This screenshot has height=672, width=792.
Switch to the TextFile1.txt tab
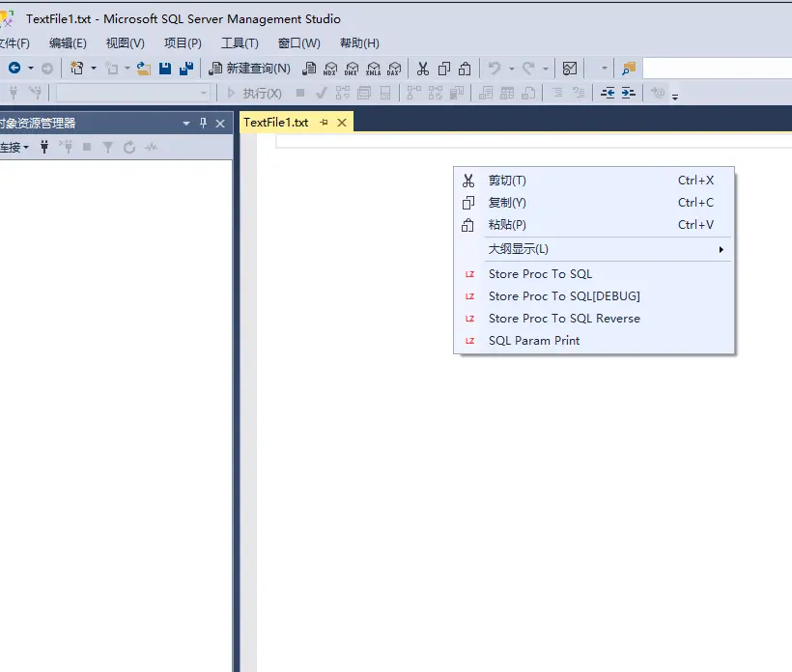[276, 123]
